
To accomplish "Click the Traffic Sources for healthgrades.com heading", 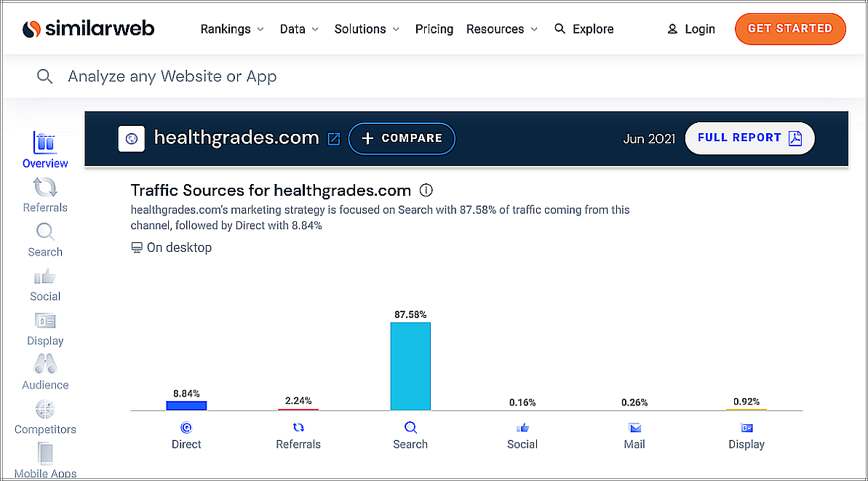I will [271, 191].
